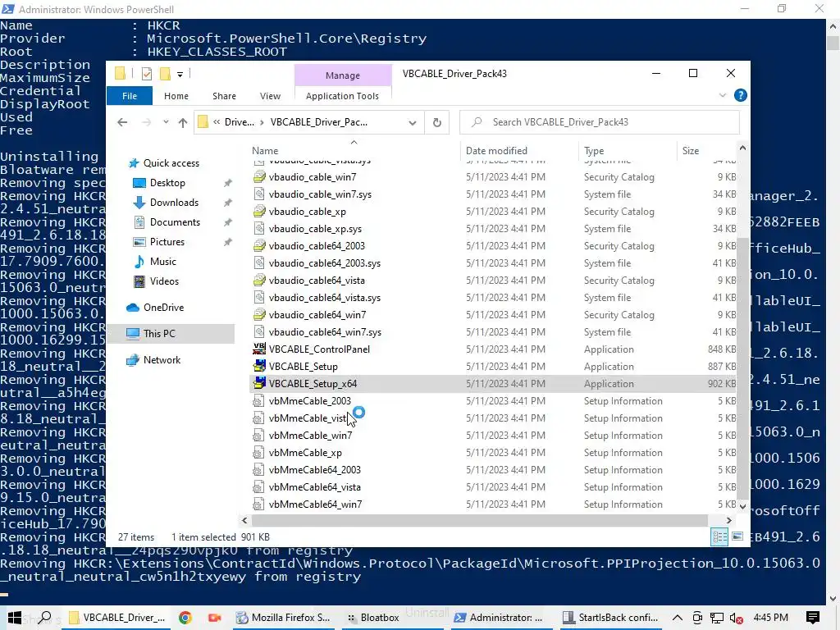Switch to Large icons view button
The image size is (840, 630).
(737, 536)
